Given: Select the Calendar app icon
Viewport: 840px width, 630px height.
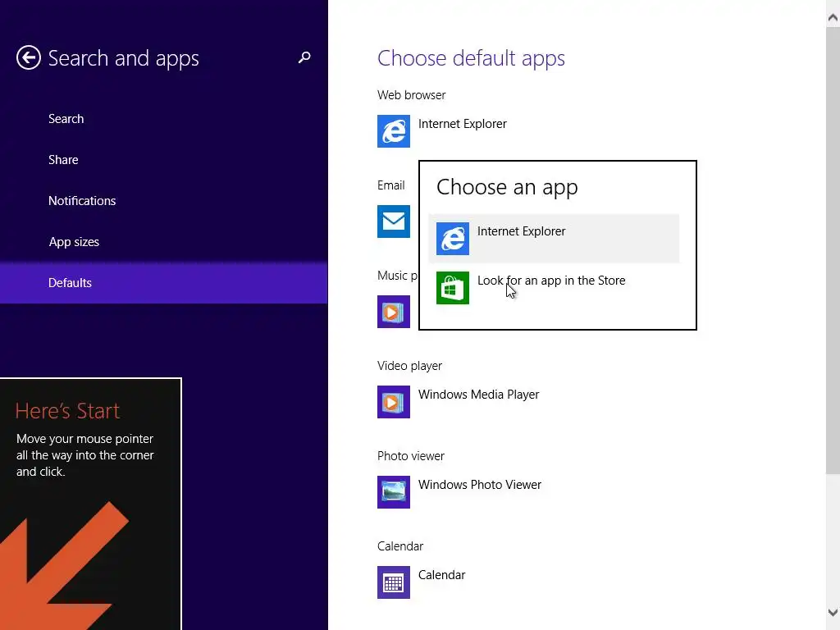Looking at the screenshot, I should pyautogui.click(x=393, y=582).
